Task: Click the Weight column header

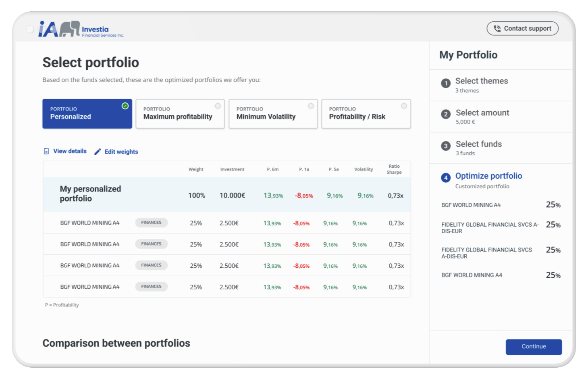Action: (x=196, y=169)
